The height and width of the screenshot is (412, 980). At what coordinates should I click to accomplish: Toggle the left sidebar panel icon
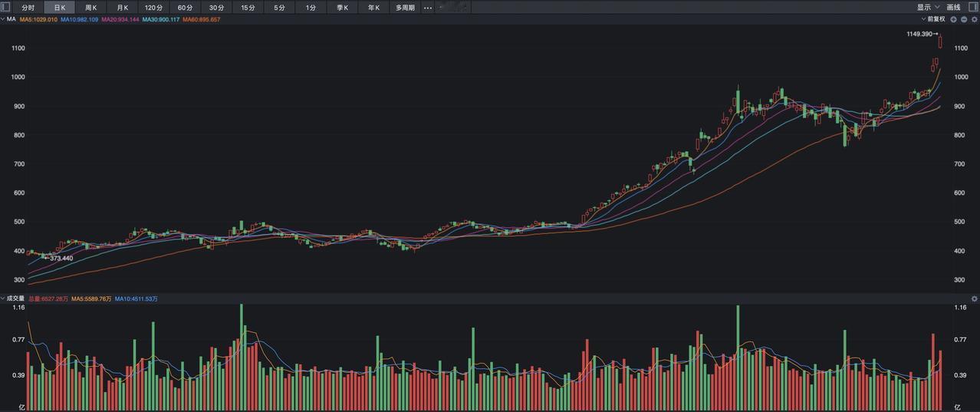pos(6,7)
